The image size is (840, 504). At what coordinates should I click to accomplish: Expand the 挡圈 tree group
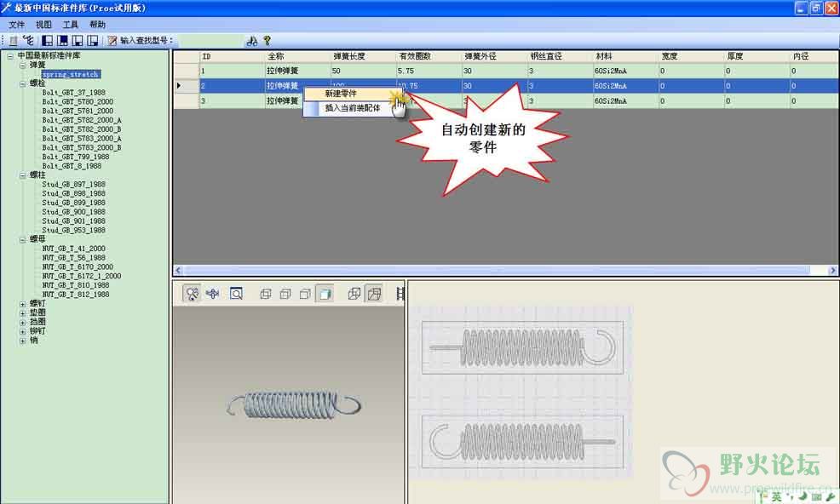22,322
